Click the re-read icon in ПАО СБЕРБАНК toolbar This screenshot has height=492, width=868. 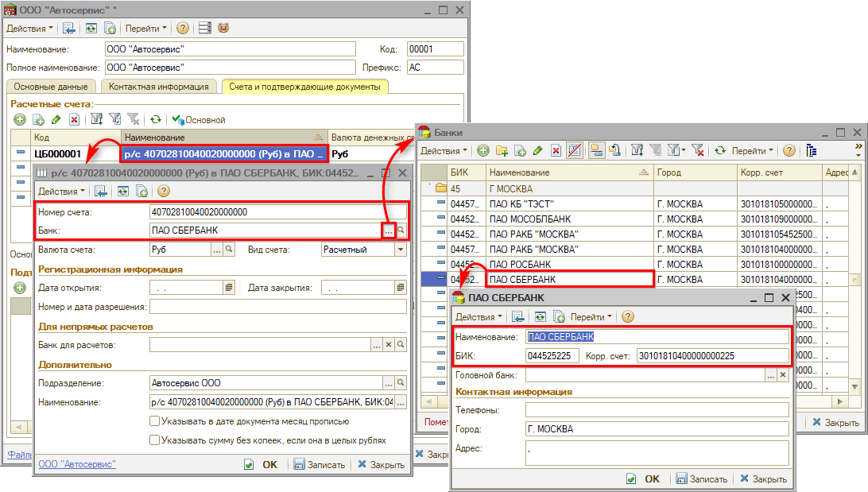tap(541, 316)
